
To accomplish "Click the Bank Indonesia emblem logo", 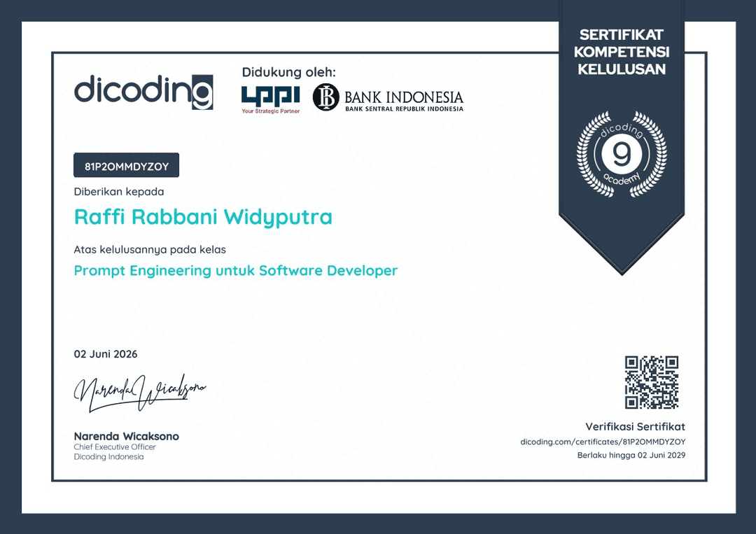I will (326, 97).
